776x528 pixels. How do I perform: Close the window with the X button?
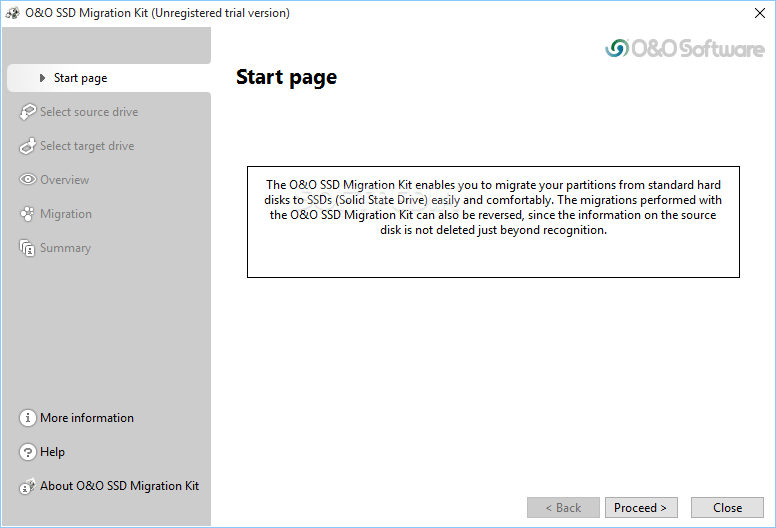pos(760,13)
